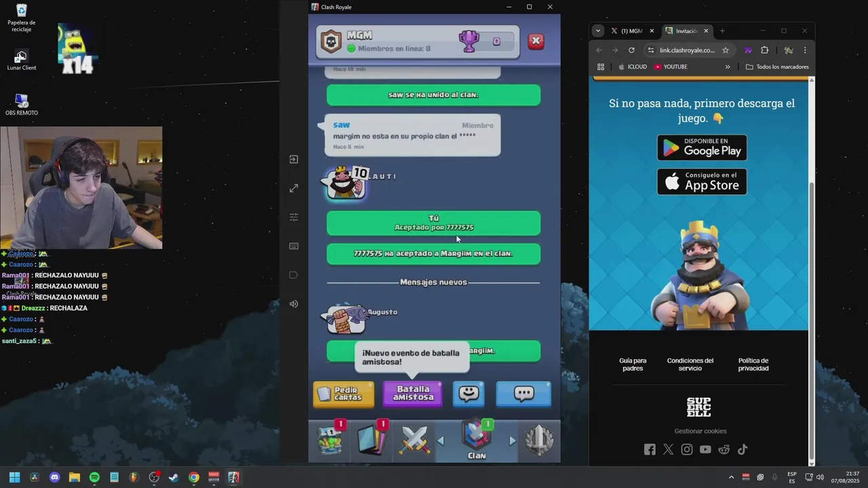Show hidden system tray icons
The image size is (868, 488).
731,477
